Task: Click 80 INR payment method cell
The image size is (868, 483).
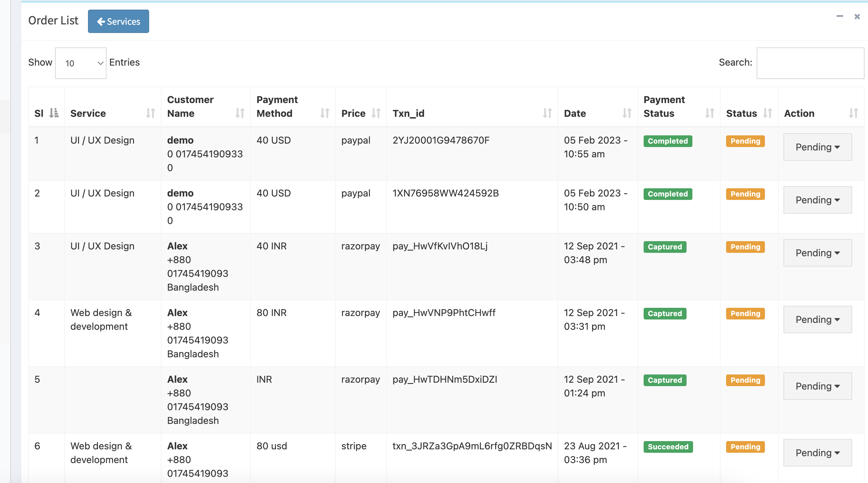Action: [x=271, y=313]
